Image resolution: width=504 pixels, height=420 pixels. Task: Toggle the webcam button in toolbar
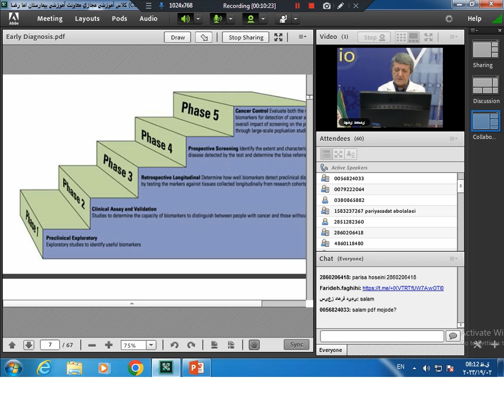click(x=251, y=19)
